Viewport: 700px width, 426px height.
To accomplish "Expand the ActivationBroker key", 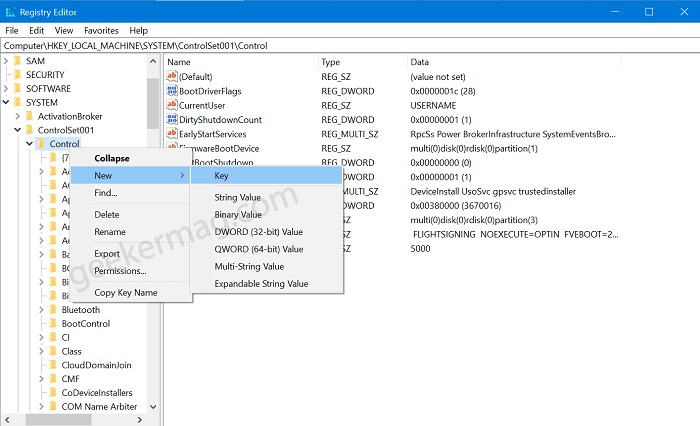I will 18,116.
